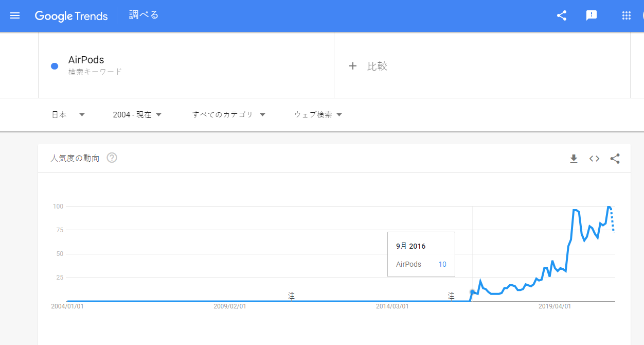Click the 9月 2016 tooltip date
The width and height of the screenshot is (644, 345).
411,246
